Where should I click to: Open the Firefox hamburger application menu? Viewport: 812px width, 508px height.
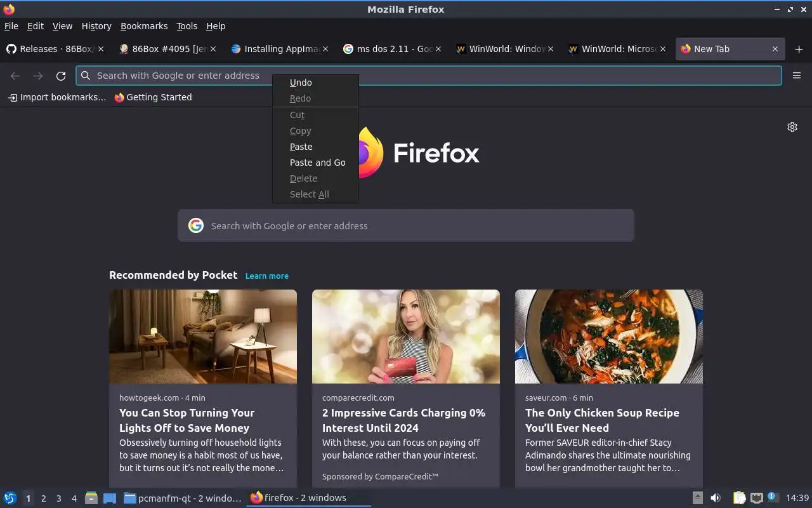point(797,76)
